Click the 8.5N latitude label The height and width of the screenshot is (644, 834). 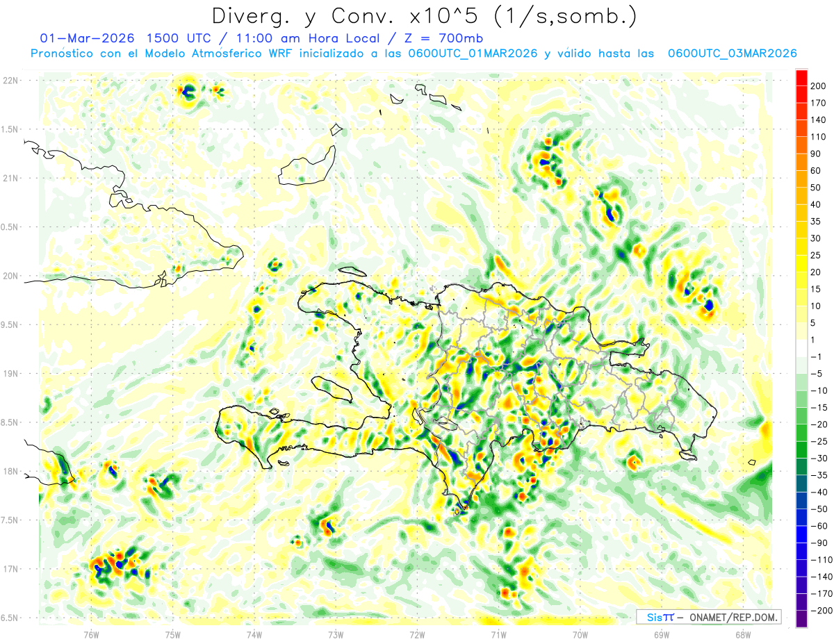pos(10,422)
